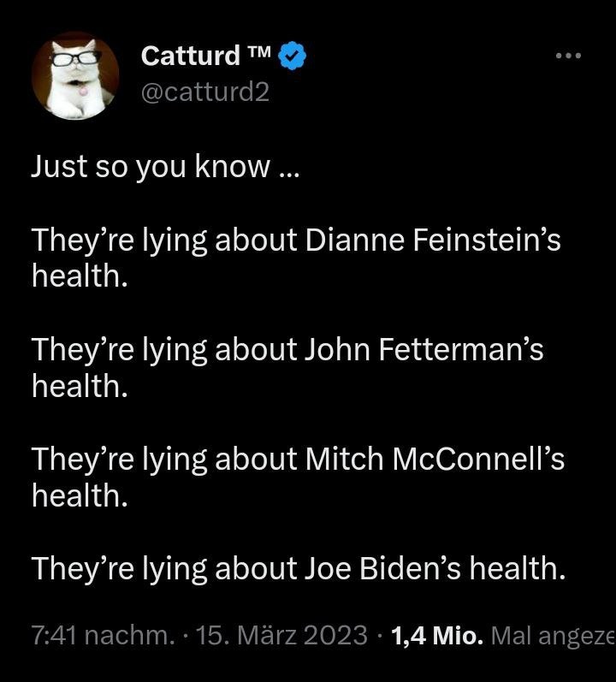Open the 1,4 Mio. view count

437,636
